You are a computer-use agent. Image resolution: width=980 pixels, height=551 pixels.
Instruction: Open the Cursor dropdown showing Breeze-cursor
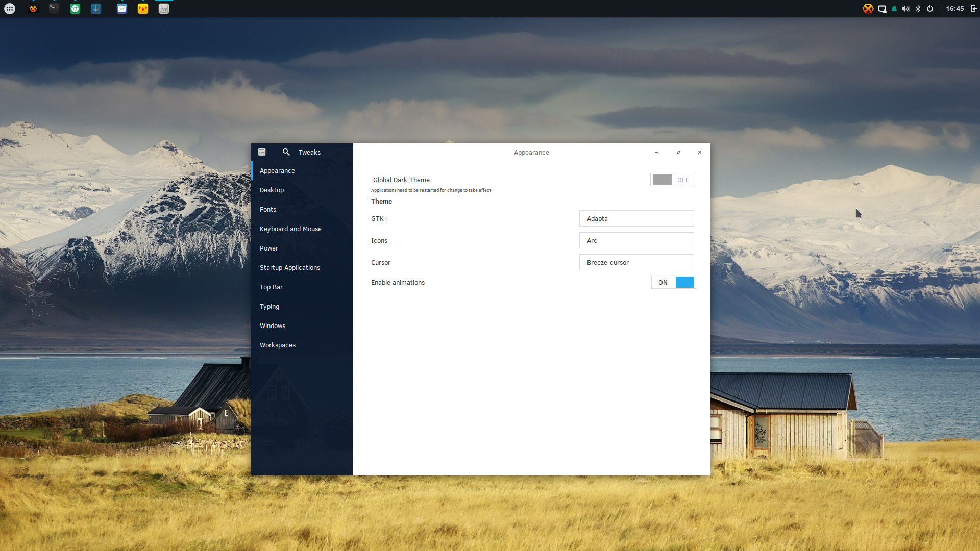(x=636, y=262)
